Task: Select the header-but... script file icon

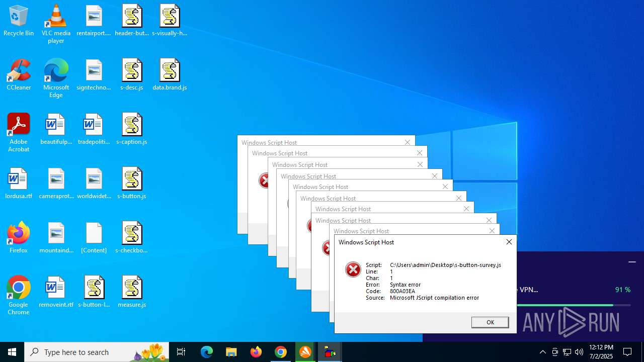Action: pyautogui.click(x=132, y=21)
